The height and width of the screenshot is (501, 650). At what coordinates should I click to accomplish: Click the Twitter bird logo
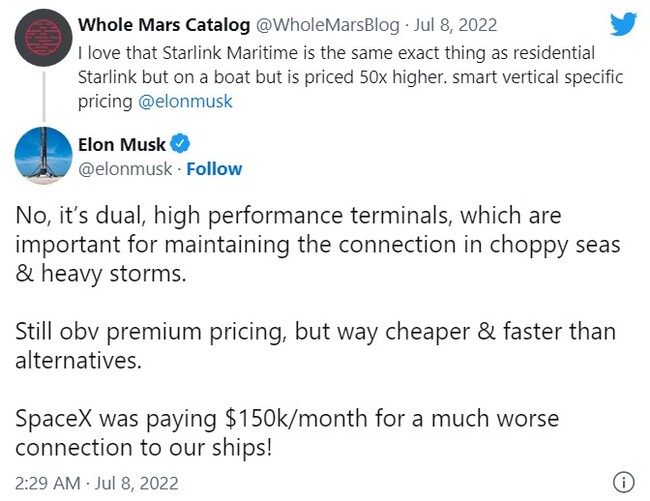click(x=623, y=24)
